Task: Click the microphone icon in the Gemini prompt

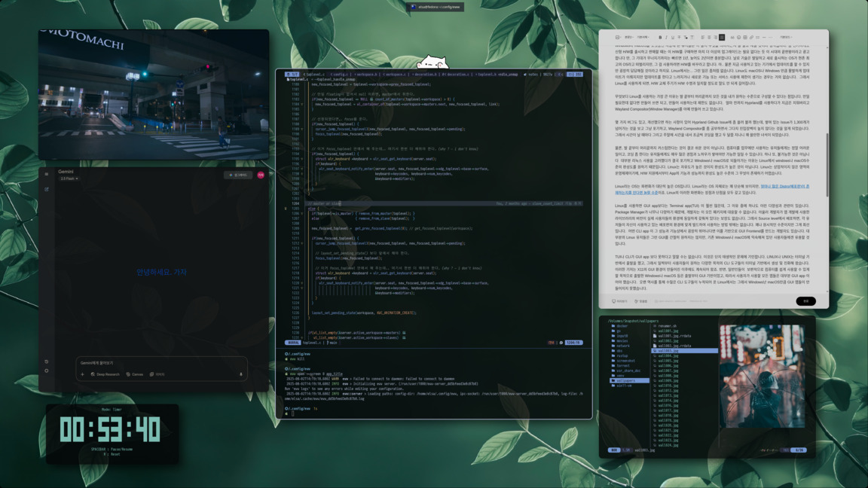Action: (241, 374)
